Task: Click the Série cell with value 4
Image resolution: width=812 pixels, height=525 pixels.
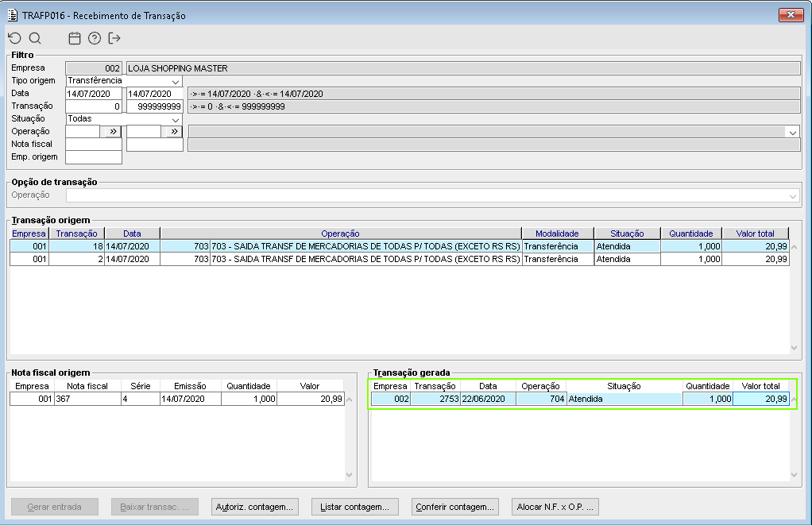Action: pyautogui.click(x=141, y=399)
